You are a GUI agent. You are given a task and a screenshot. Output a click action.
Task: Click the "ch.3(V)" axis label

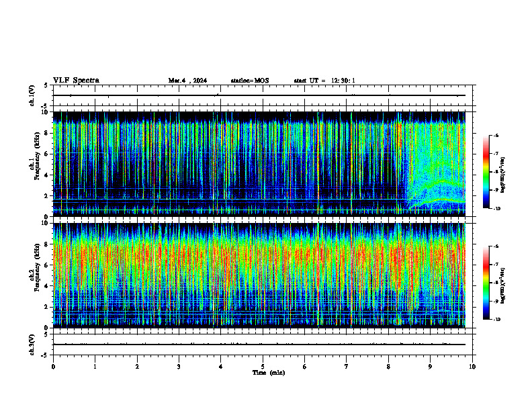click(x=32, y=345)
